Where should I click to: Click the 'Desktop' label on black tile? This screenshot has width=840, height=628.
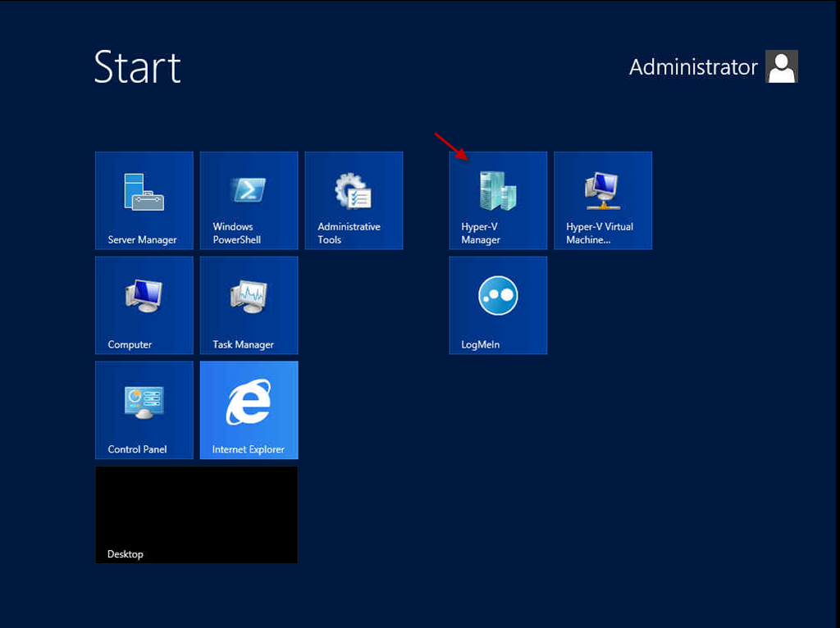click(126, 554)
